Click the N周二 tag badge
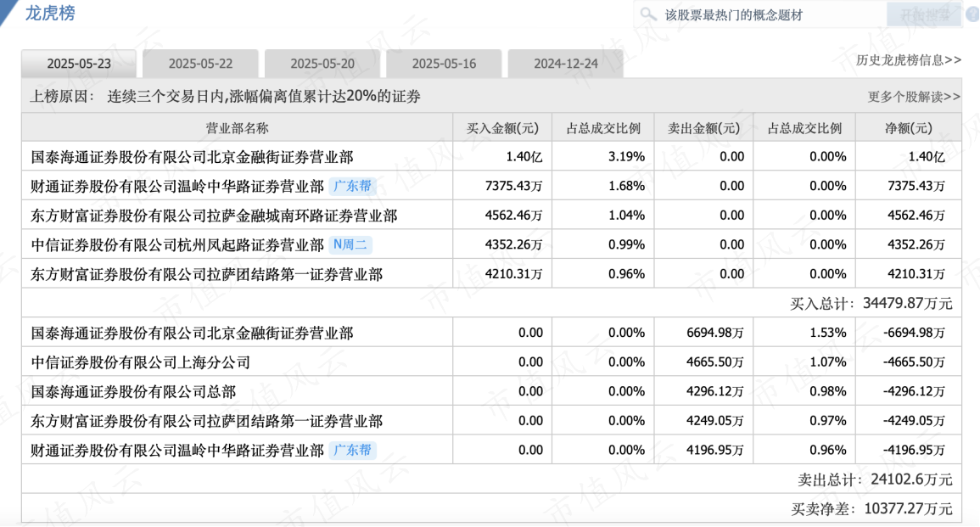This screenshot has height=527, width=980. 351,244
